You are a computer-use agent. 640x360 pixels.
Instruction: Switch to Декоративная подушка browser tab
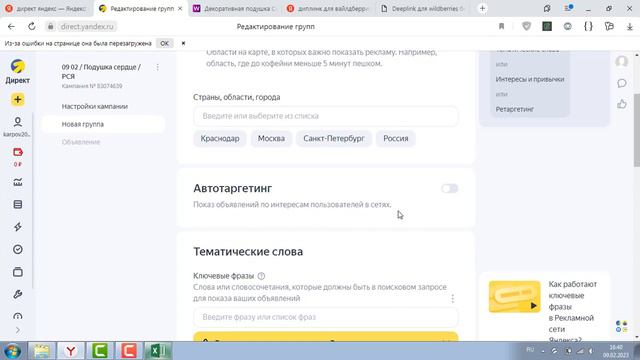pos(235,9)
